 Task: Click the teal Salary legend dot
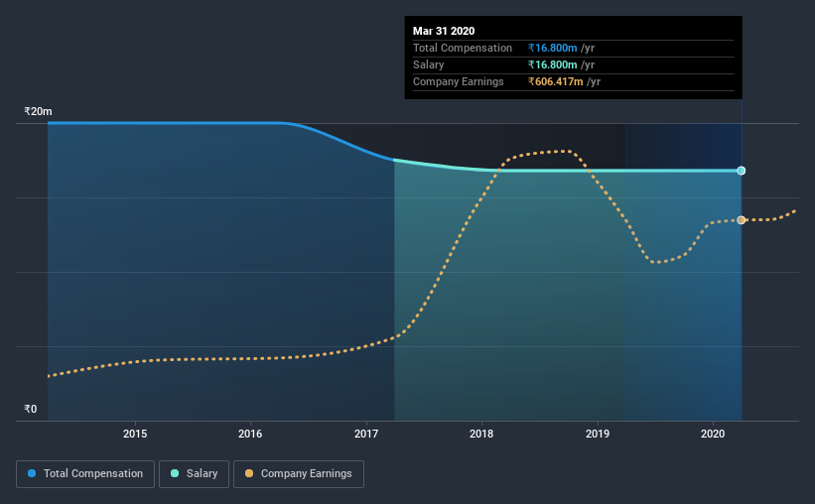click(175, 473)
